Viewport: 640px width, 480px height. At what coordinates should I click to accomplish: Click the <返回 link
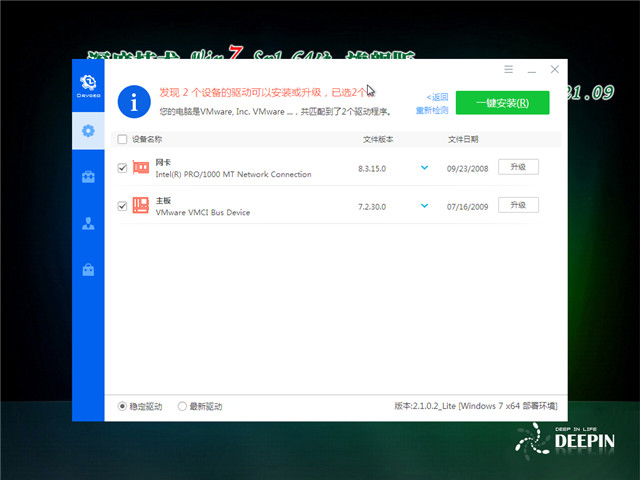437,97
